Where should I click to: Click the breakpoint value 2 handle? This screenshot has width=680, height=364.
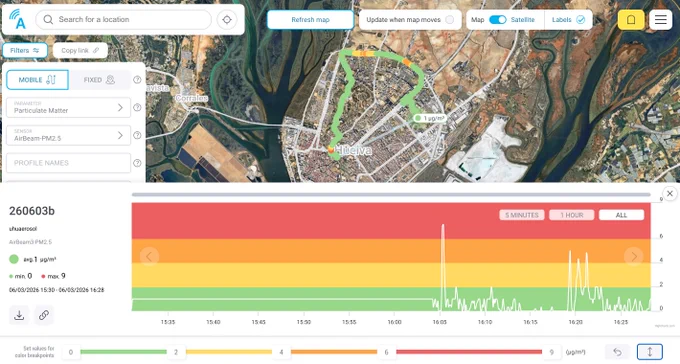(x=176, y=352)
